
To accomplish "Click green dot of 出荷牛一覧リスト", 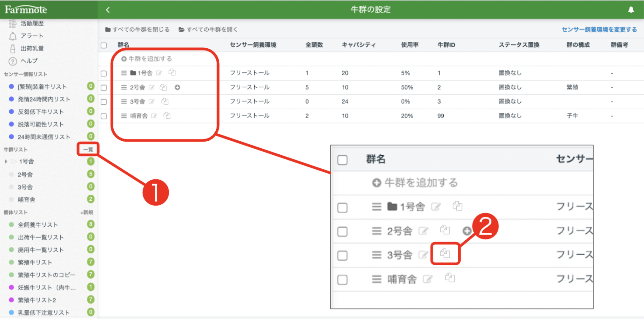I will point(11,237).
